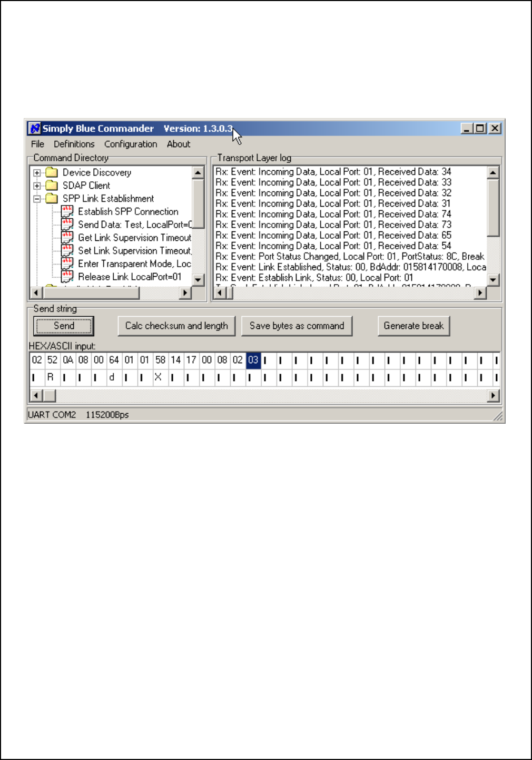Click the Transport Layer log vertical scroll thumb

pyautogui.click(x=493, y=208)
